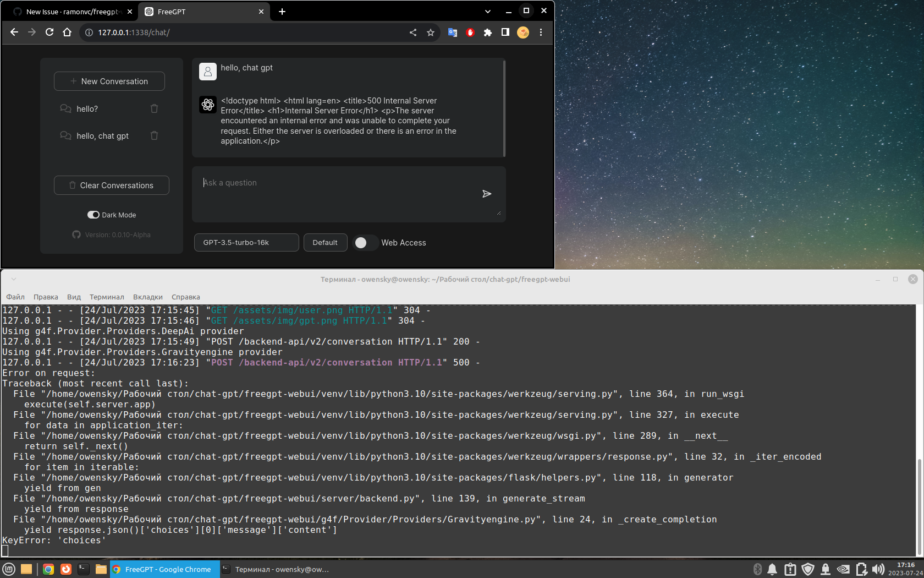Delete the 'hello, chat gpt' conversation
This screenshot has height=578, width=924.
click(x=154, y=135)
